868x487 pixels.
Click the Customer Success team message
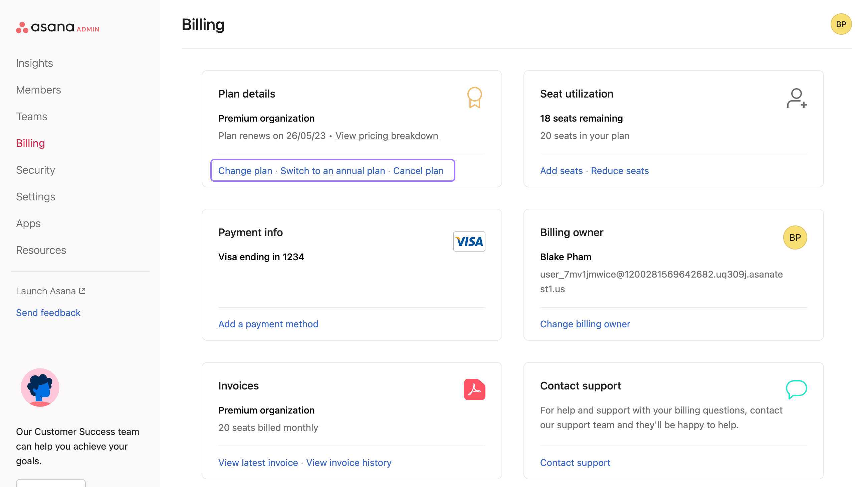[77, 446]
